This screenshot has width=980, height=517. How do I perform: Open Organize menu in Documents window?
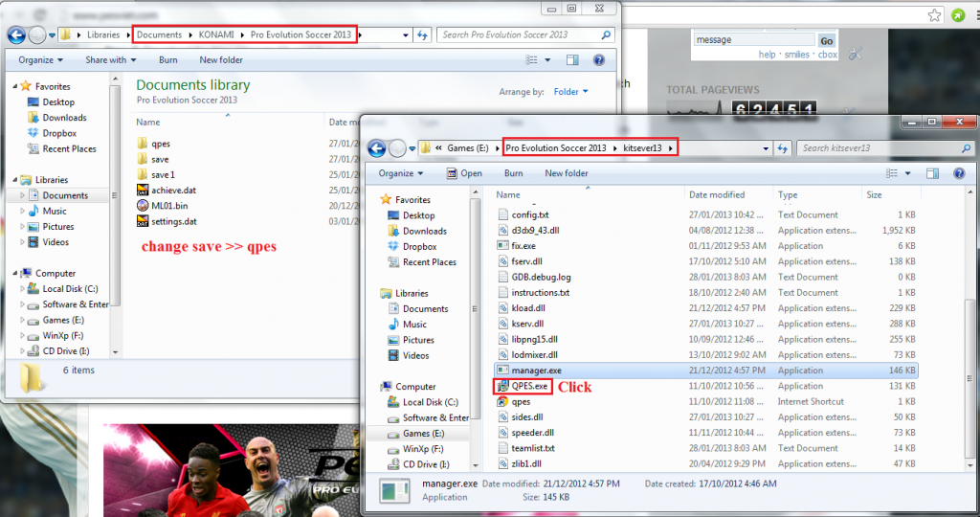coord(40,60)
